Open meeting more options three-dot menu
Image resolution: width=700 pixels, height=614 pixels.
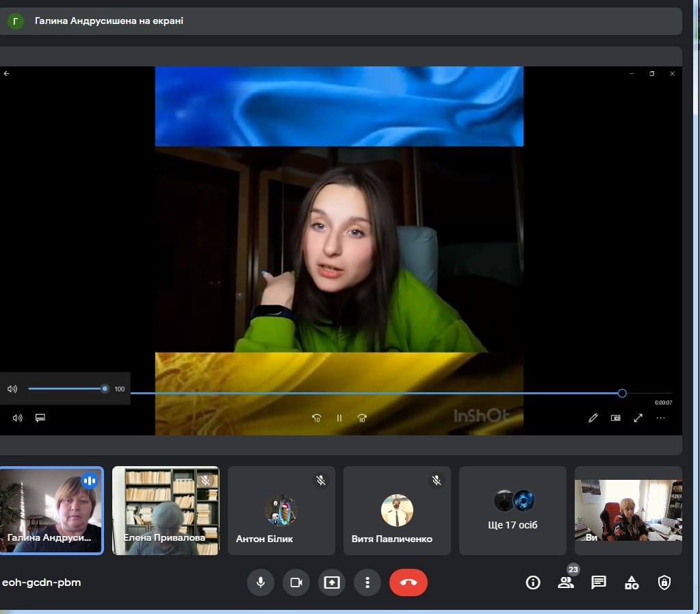click(367, 583)
